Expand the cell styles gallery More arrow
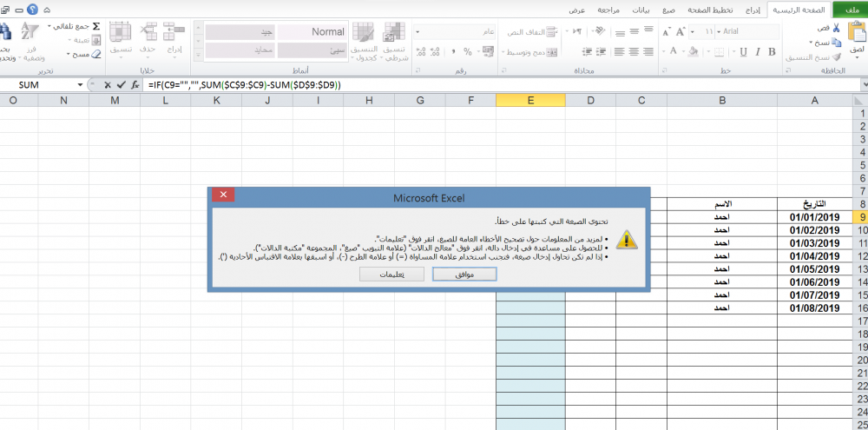 pyautogui.click(x=199, y=55)
